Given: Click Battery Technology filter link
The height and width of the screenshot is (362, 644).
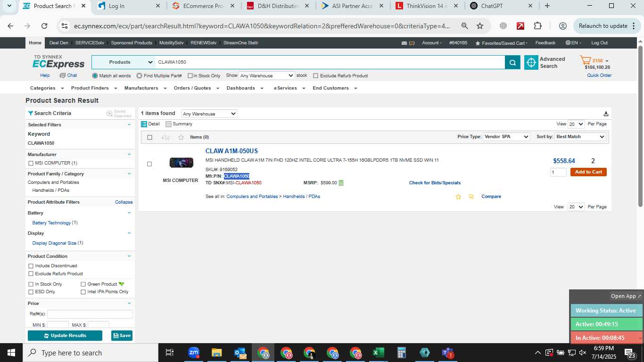Looking at the screenshot, I should click(51, 223).
